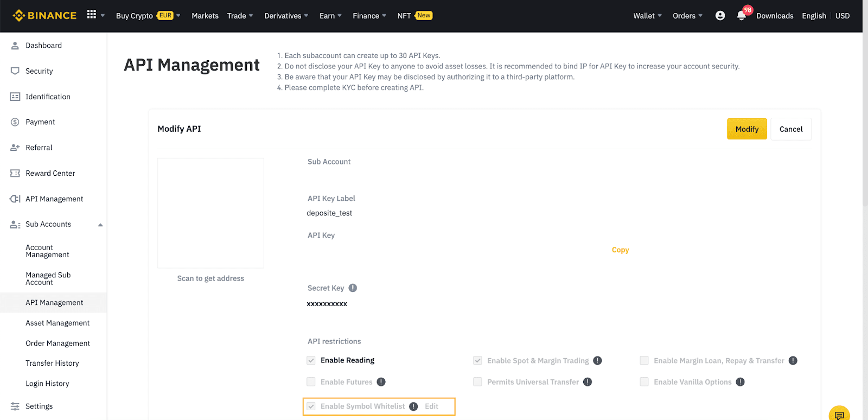Click the Identification card icon
Image resolution: width=868 pixels, height=420 pixels.
tap(15, 97)
